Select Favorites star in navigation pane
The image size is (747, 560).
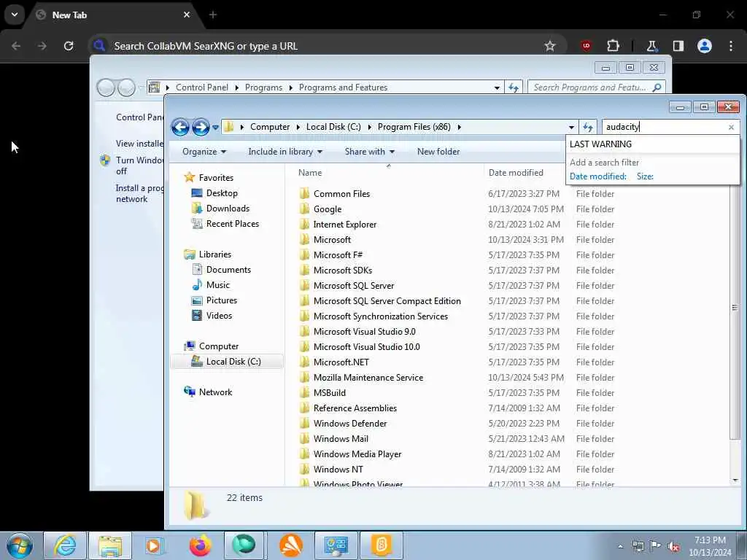[x=190, y=178]
